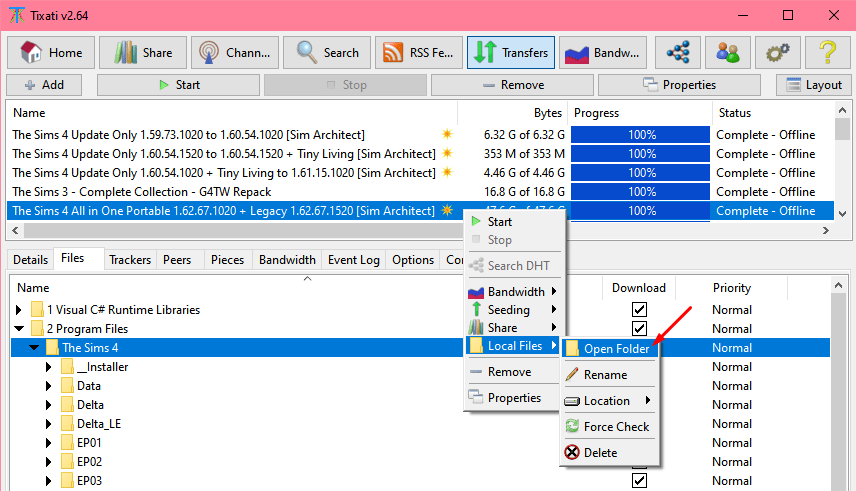Choose Start in the context menu
Image resolution: width=856 pixels, height=491 pixels.
pos(514,222)
